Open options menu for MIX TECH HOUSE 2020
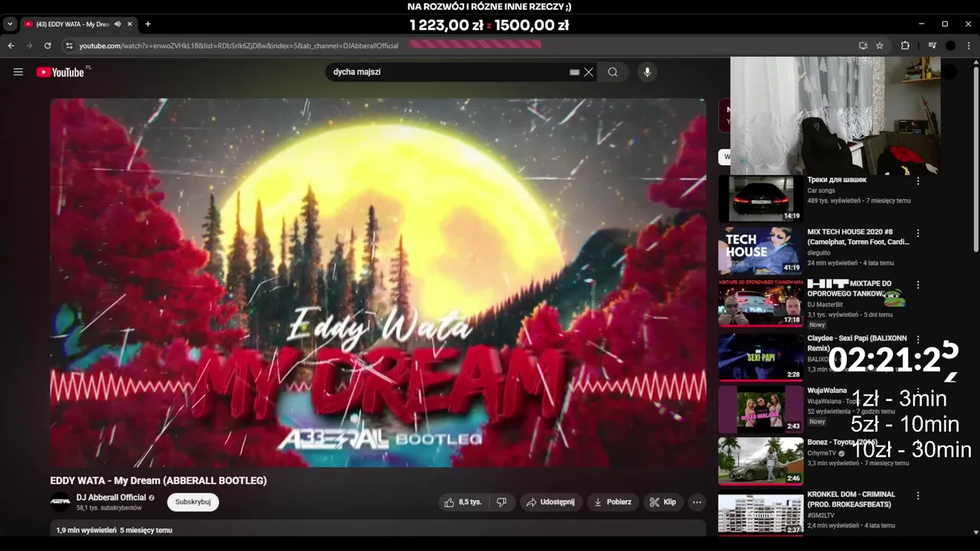 (918, 233)
